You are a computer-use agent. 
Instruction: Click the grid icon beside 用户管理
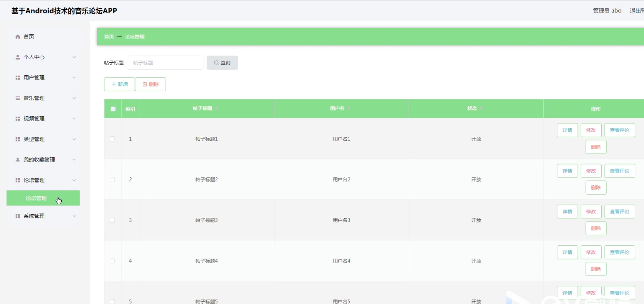point(18,78)
